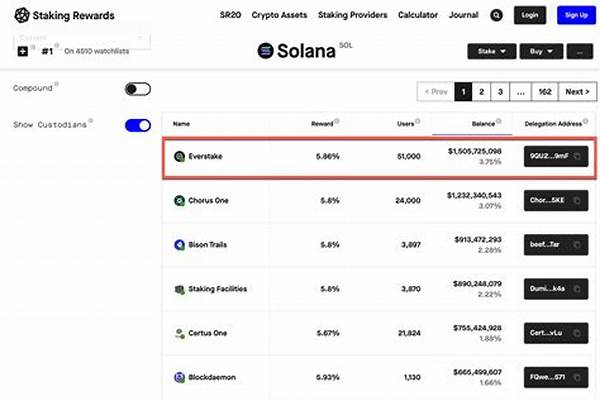This screenshot has width=600, height=401.
Task: Open the Staking Providers menu
Action: pyautogui.click(x=351, y=16)
